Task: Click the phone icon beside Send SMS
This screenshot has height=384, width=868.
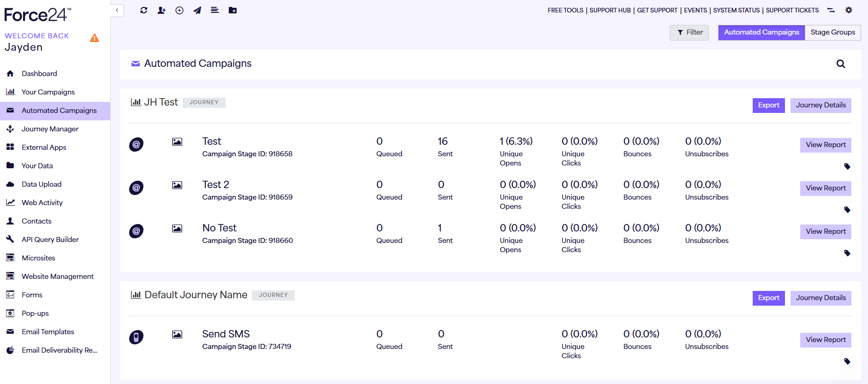Action: [x=136, y=337]
